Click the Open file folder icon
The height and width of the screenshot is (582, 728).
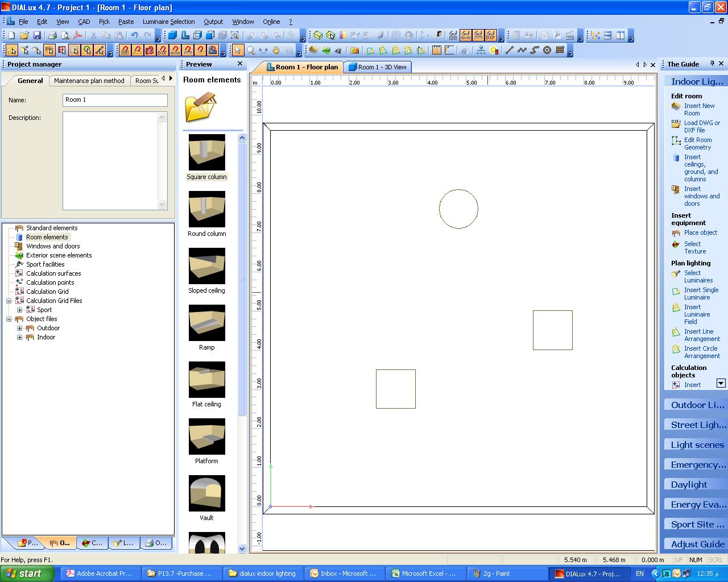24,35
